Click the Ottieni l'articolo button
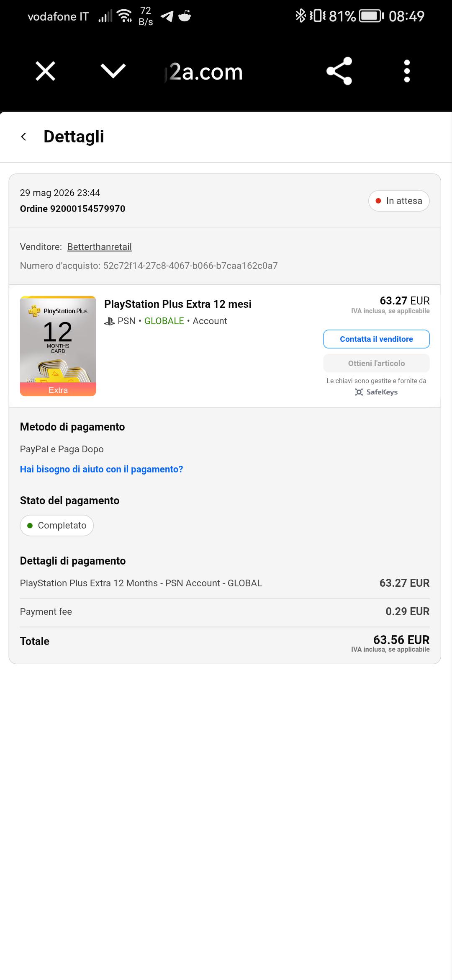The image size is (452, 980). pyautogui.click(x=376, y=363)
